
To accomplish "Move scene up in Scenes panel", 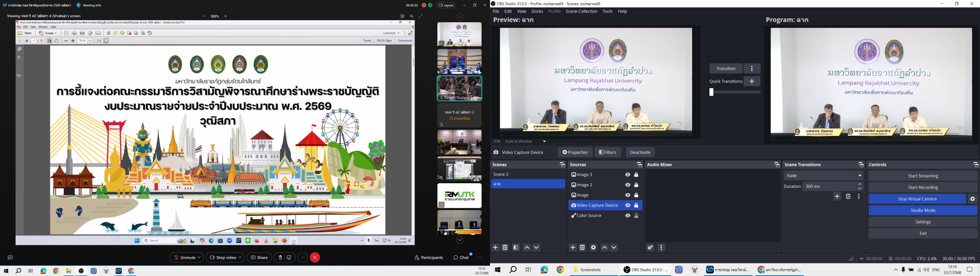I will [527, 248].
